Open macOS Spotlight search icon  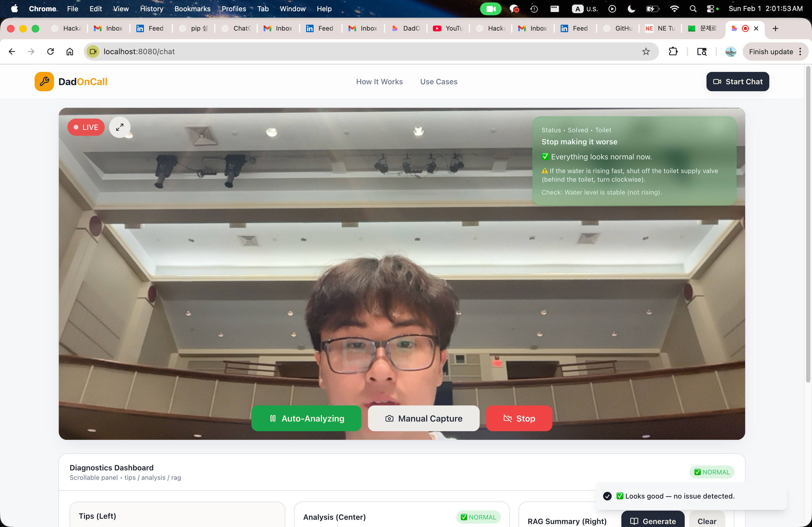click(693, 9)
